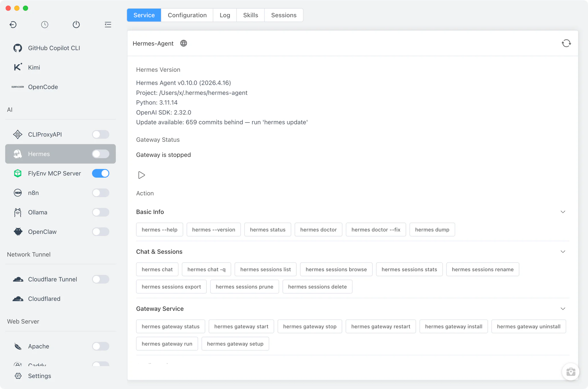Open the Sessions tab
Screen dimensions: 588x389
pyautogui.click(x=284, y=15)
